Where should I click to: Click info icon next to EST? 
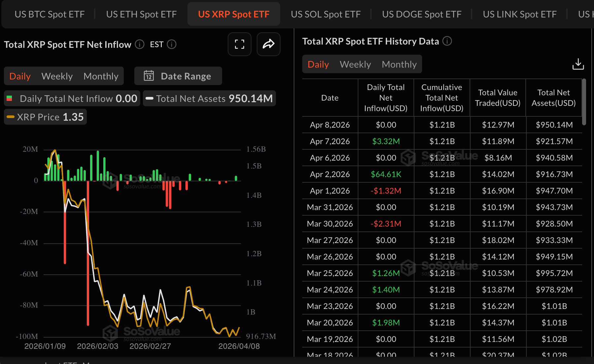tap(172, 44)
